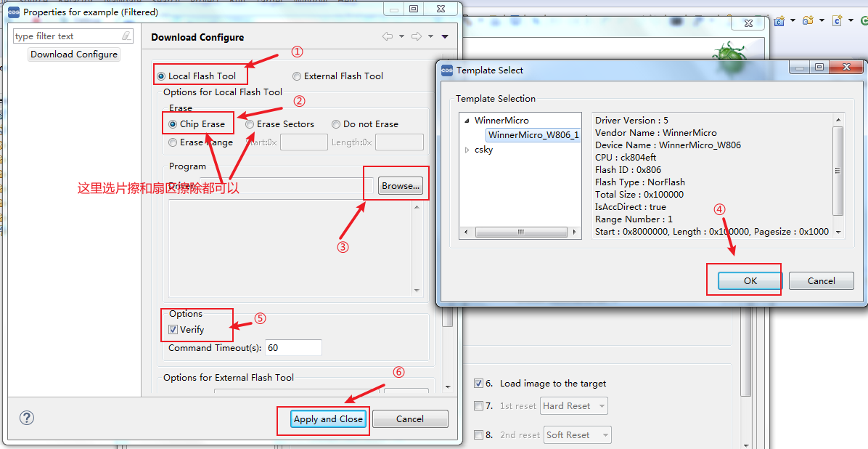Image resolution: width=868 pixels, height=449 pixels.
Task: Click Cancel in Template Select dialog
Action: pyautogui.click(x=821, y=281)
